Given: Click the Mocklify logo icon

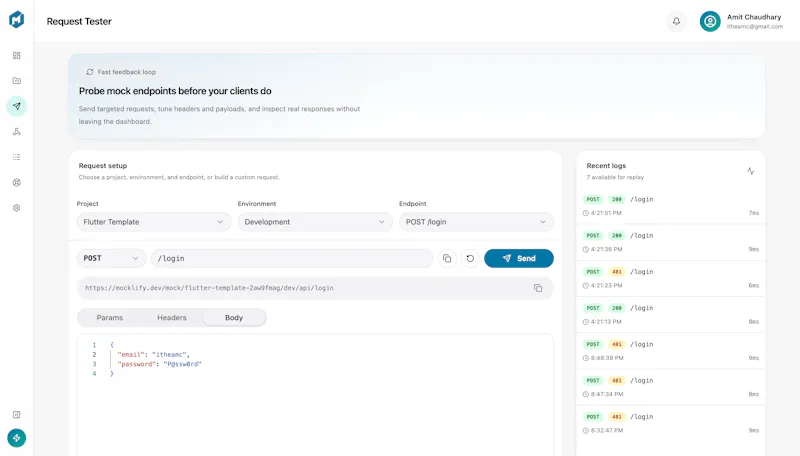Looking at the screenshot, I should coord(16,19).
